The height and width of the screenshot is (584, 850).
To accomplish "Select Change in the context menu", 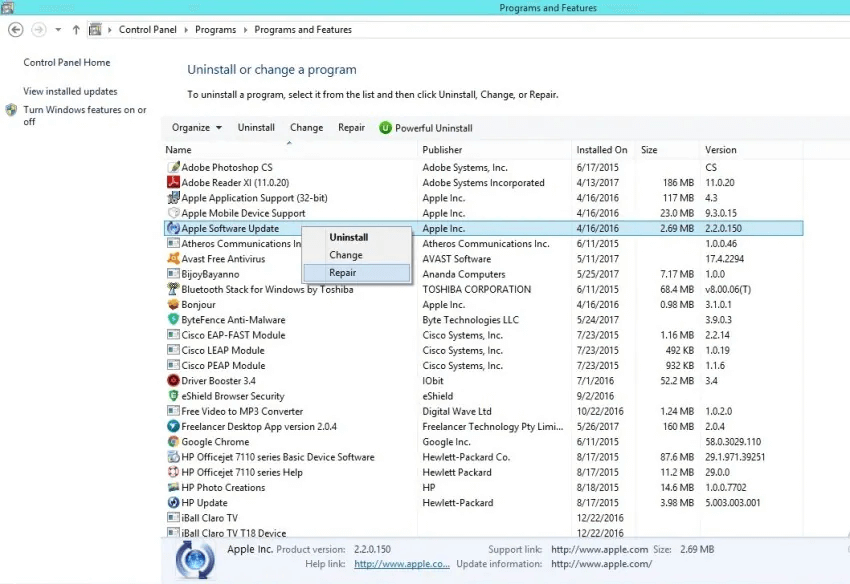I will [346, 255].
